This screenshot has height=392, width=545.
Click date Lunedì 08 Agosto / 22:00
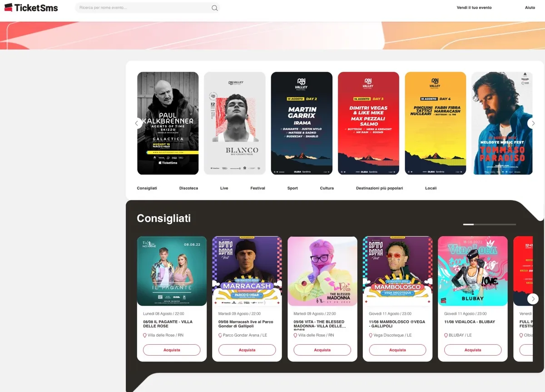[x=163, y=314]
